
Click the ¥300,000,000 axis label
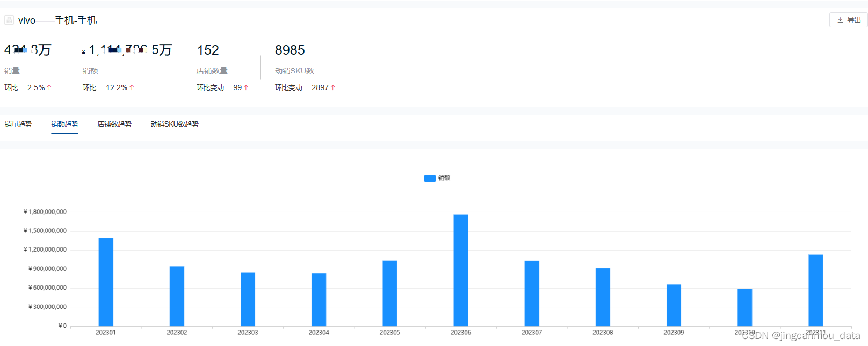pyautogui.click(x=47, y=307)
